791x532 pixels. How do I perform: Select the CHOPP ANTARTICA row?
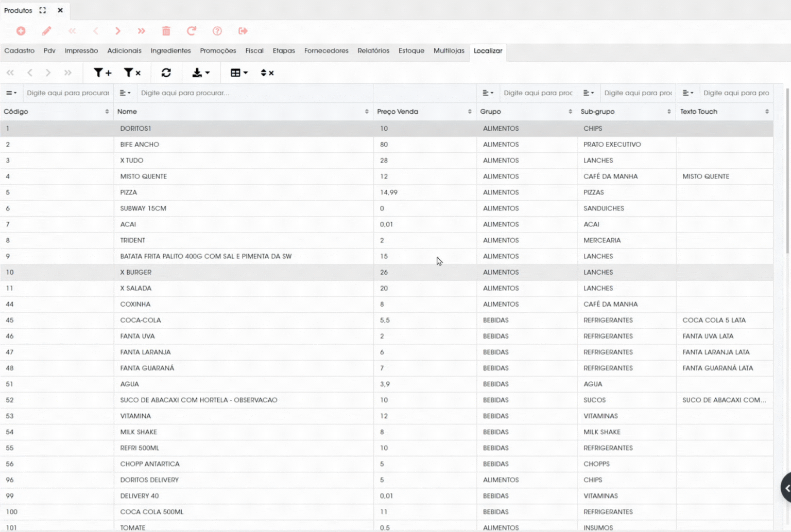click(x=386, y=464)
